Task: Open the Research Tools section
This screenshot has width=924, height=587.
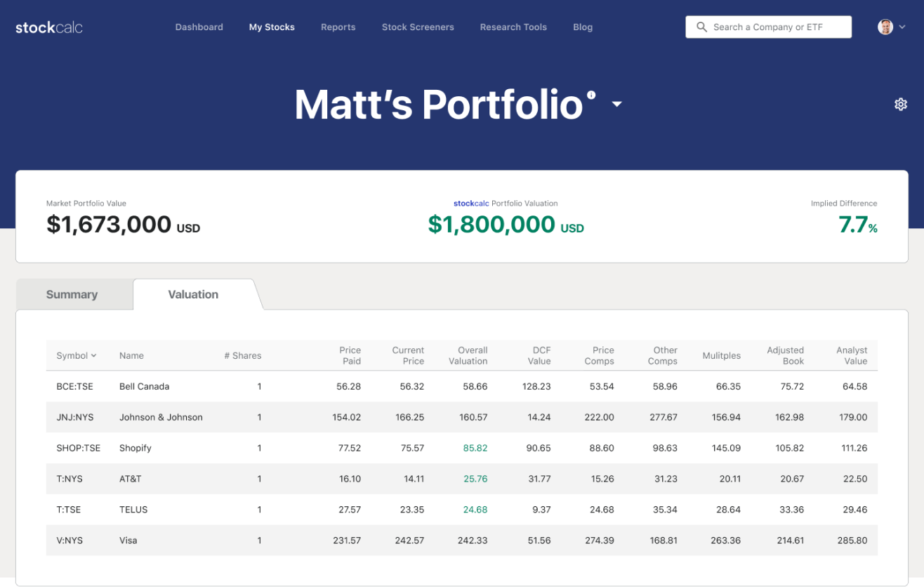Action: click(x=513, y=27)
